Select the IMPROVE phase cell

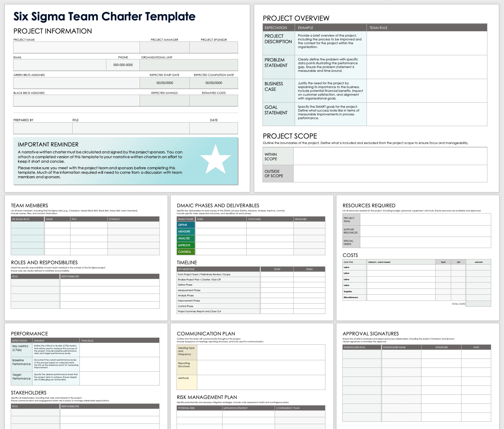coord(186,245)
